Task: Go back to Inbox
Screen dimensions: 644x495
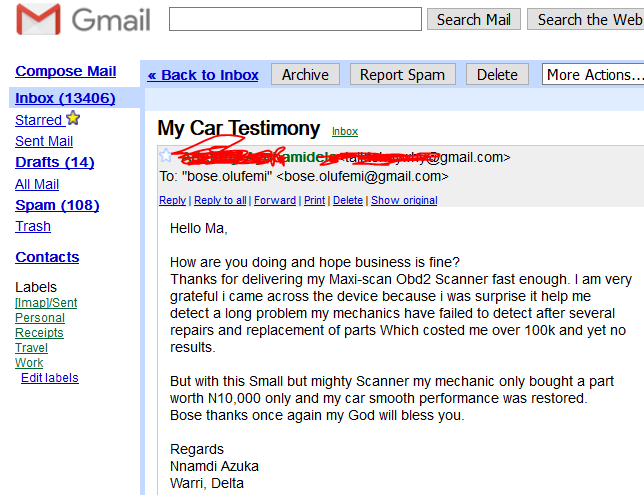Action: click(x=203, y=75)
